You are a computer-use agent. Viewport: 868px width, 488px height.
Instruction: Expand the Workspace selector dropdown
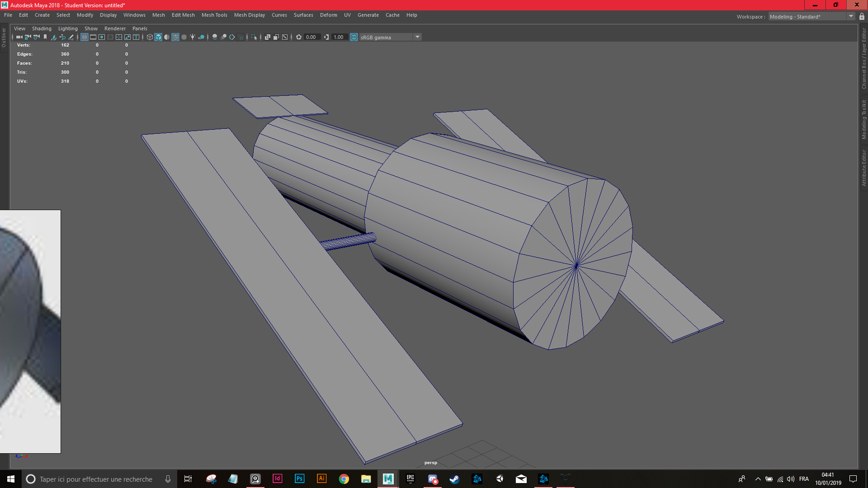pyautogui.click(x=851, y=17)
